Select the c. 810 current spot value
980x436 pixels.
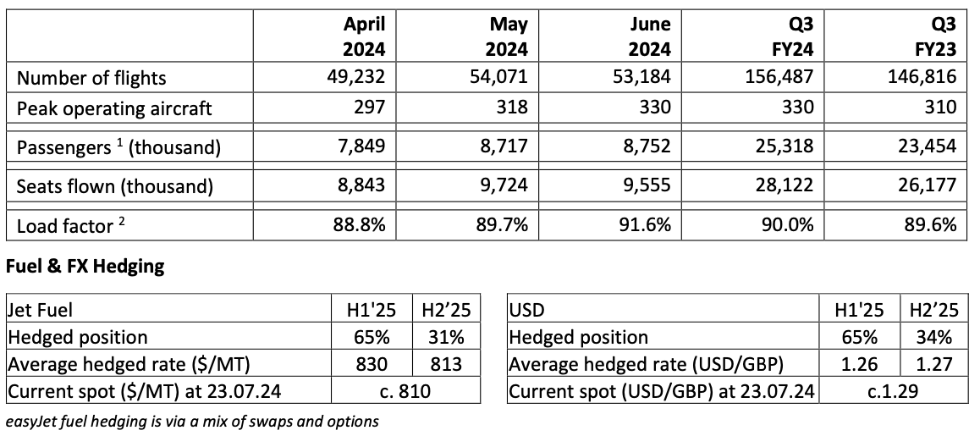pyautogui.click(x=405, y=391)
